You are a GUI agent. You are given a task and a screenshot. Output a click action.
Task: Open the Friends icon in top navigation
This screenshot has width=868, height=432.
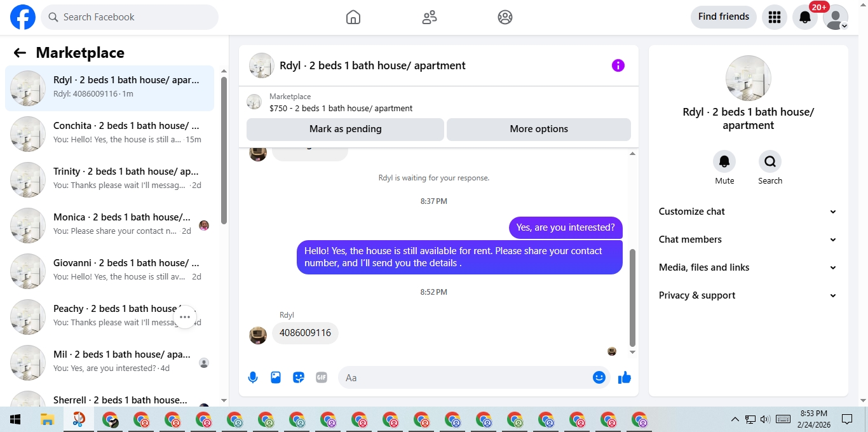tap(430, 17)
